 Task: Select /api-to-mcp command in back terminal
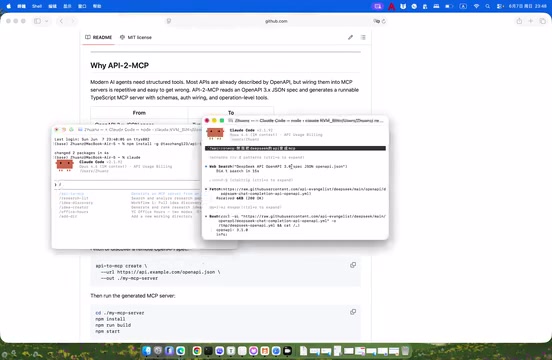[x=71, y=194]
